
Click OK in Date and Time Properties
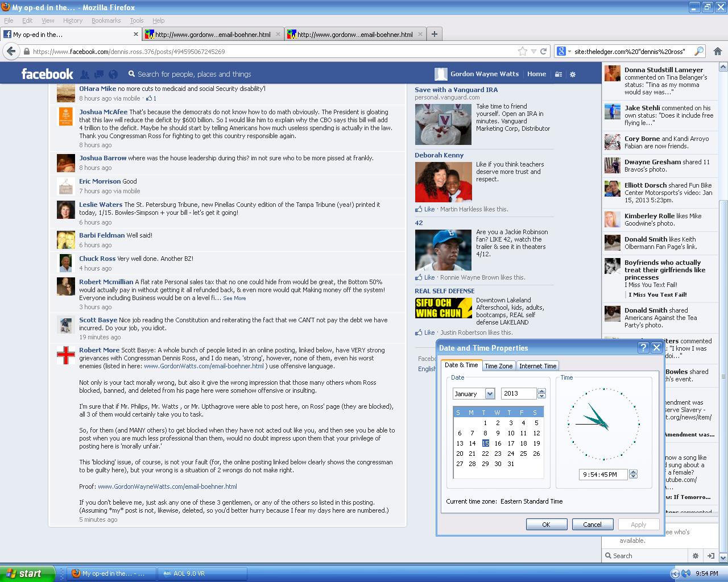546,525
